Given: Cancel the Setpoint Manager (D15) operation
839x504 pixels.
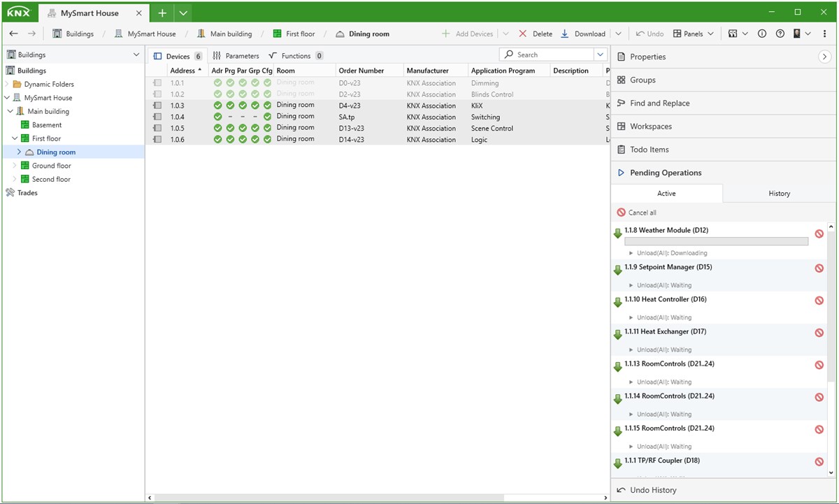Looking at the screenshot, I should click(x=819, y=268).
